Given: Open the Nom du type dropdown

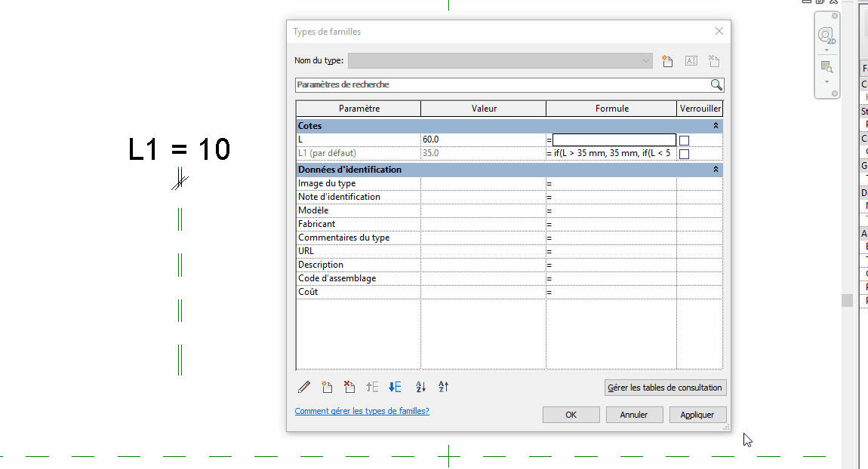Looking at the screenshot, I should (x=645, y=61).
